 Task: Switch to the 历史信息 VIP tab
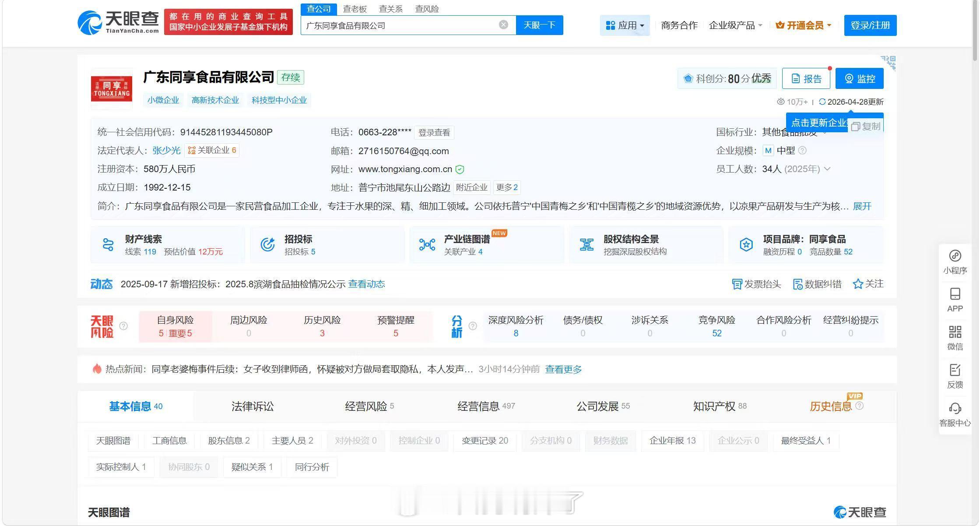tap(831, 406)
